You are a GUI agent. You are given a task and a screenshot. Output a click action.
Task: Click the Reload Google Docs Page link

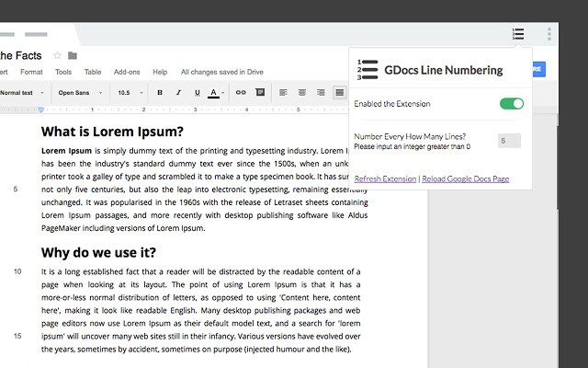(466, 178)
